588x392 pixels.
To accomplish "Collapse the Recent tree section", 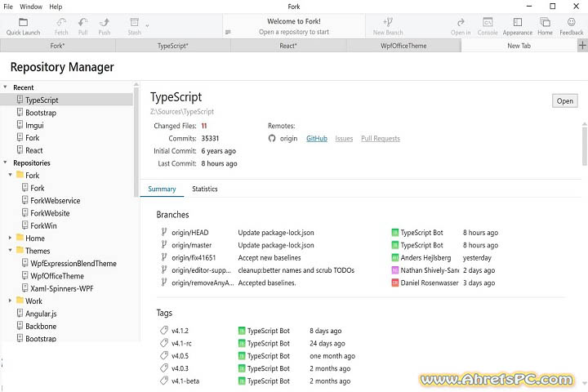I will tap(7, 87).
